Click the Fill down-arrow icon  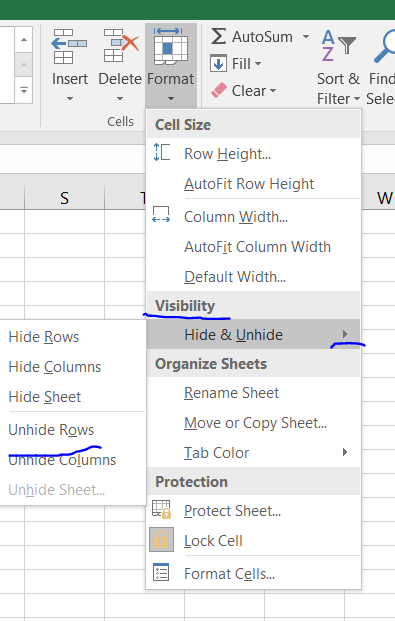pos(218,63)
